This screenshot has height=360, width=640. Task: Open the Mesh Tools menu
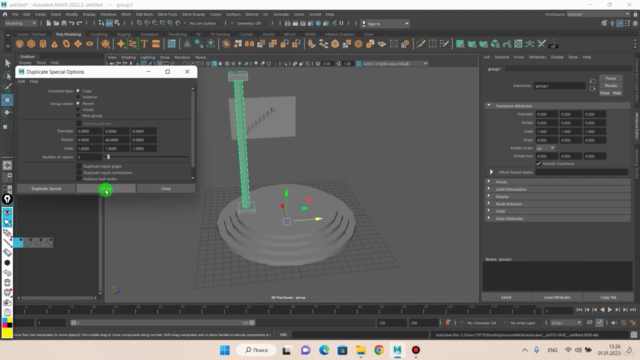[x=167, y=14]
